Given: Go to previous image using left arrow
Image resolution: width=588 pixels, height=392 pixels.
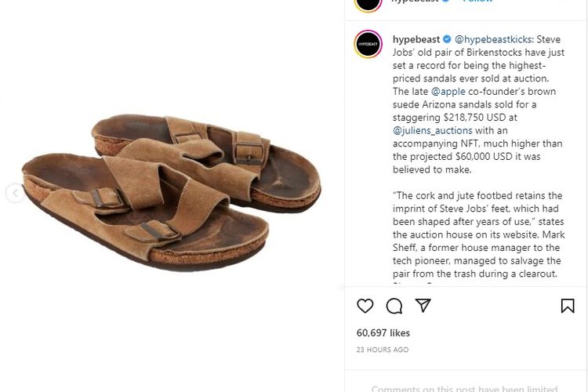Looking at the screenshot, I should [15, 193].
